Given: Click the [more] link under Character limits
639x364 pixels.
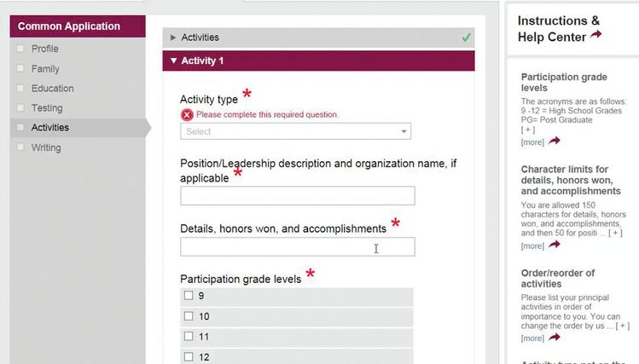Looking at the screenshot, I should pyautogui.click(x=532, y=246).
